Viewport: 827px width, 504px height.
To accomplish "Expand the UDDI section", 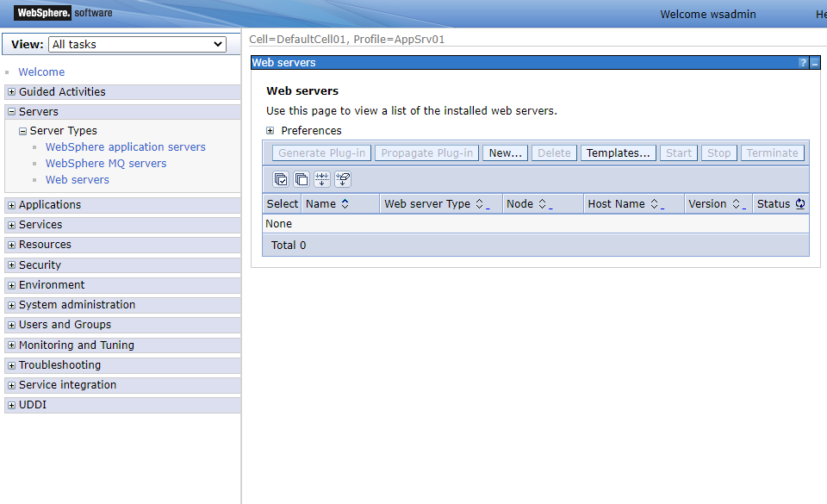I will pos(11,406).
